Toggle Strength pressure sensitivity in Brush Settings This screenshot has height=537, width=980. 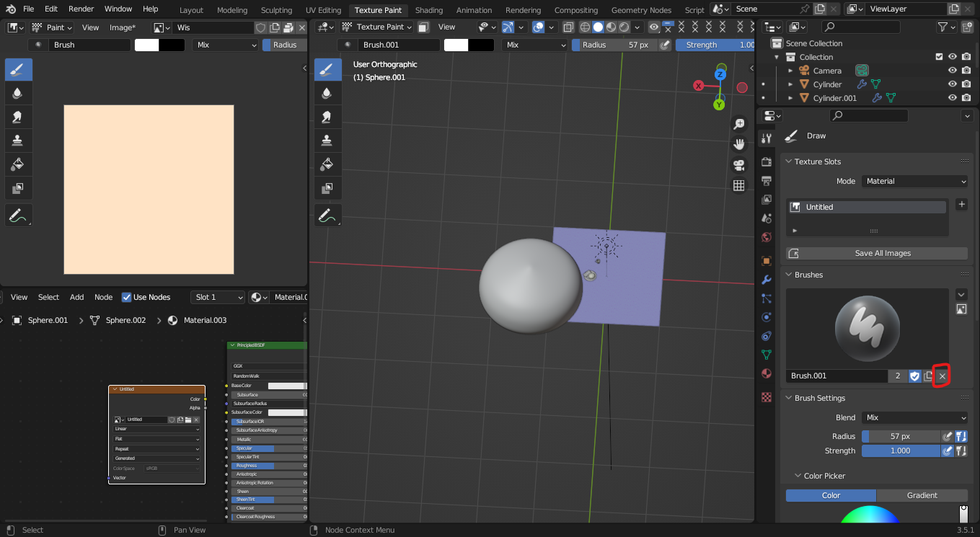coord(948,451)
